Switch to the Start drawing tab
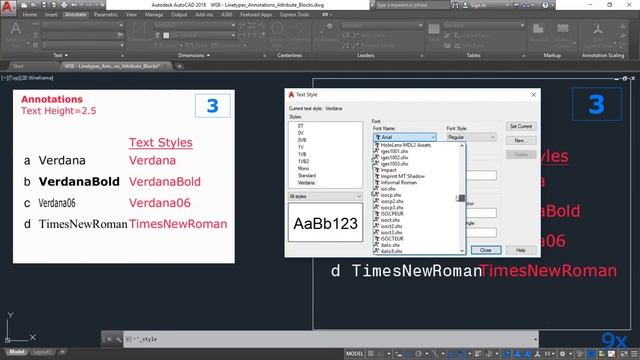Screen dimensions: 640x360 coord(18,66)
